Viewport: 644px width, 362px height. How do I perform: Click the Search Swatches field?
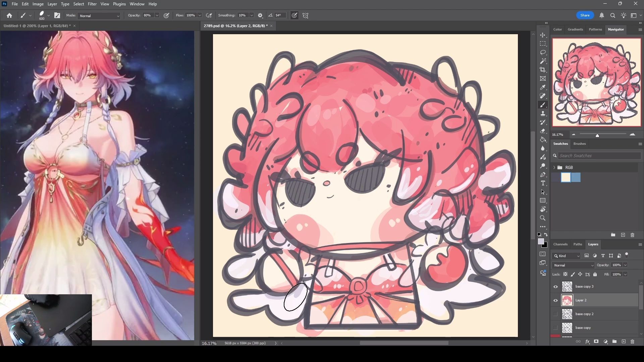coord(599,156)
